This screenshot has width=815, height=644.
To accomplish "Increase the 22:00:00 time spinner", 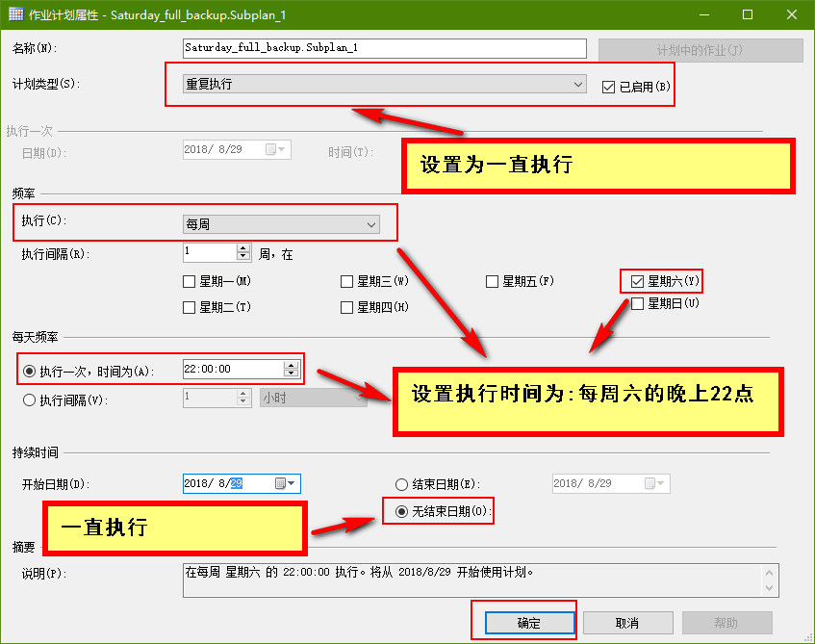I will (291, 364).
